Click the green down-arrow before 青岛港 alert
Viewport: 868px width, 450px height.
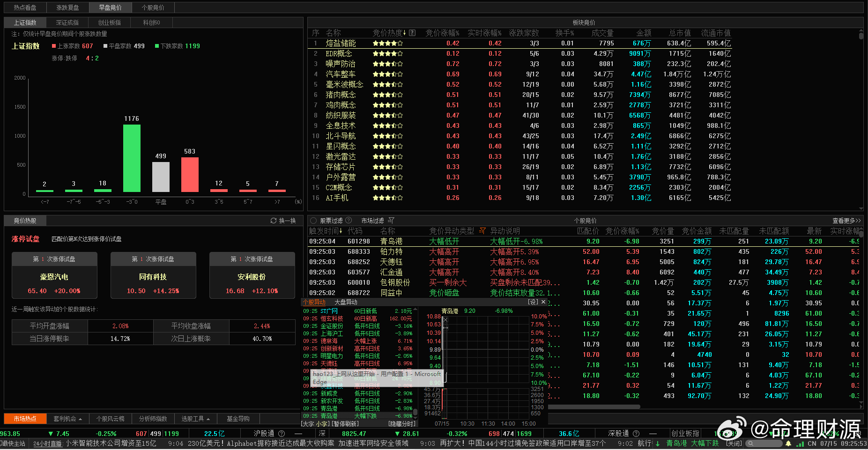point(658,443)
